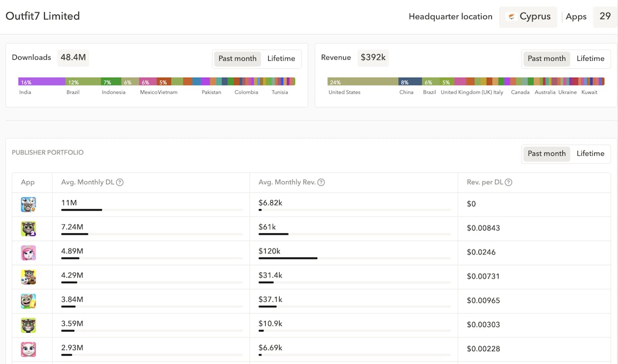Set Publisher Portfolio to Lifetime

[x=590, y=153]
